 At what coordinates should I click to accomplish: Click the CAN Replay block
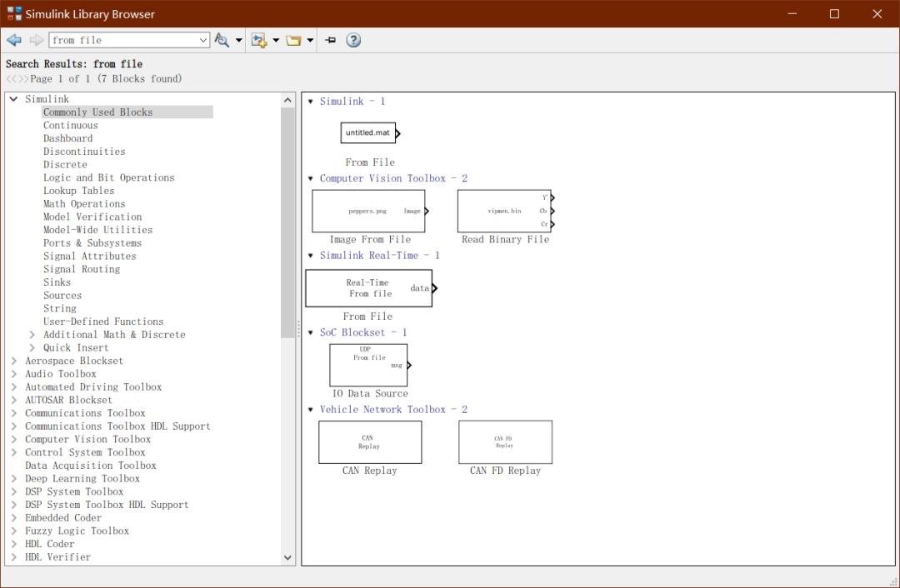click(369, 442)
